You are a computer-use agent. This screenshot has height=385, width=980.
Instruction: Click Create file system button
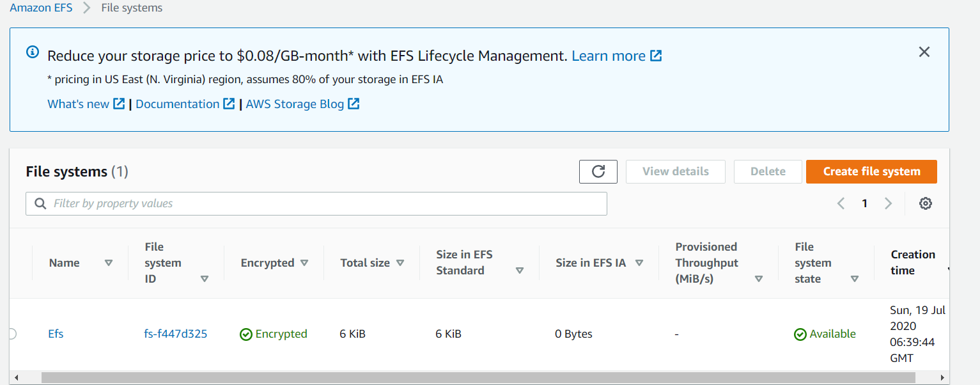pyautogui.click(x=871, y=171)
